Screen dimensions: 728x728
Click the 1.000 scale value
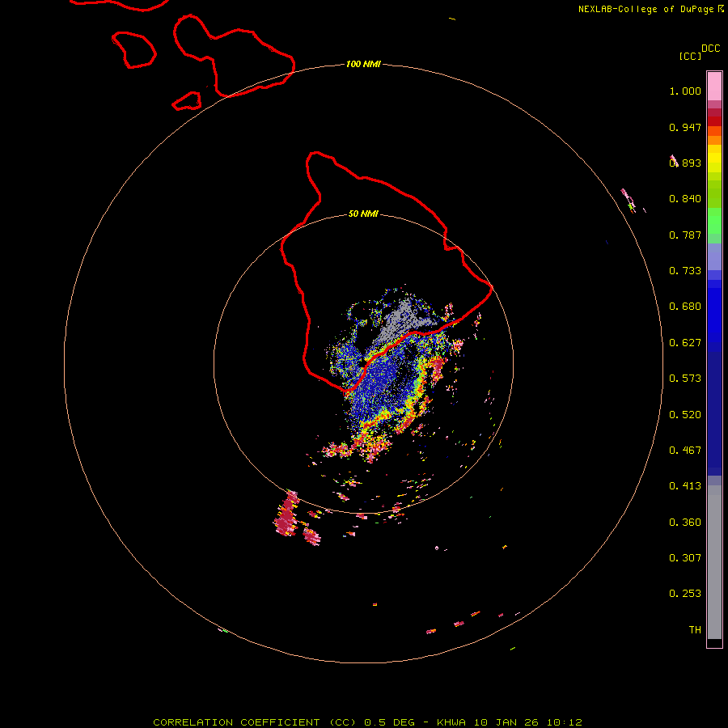(x=685, y=91)
